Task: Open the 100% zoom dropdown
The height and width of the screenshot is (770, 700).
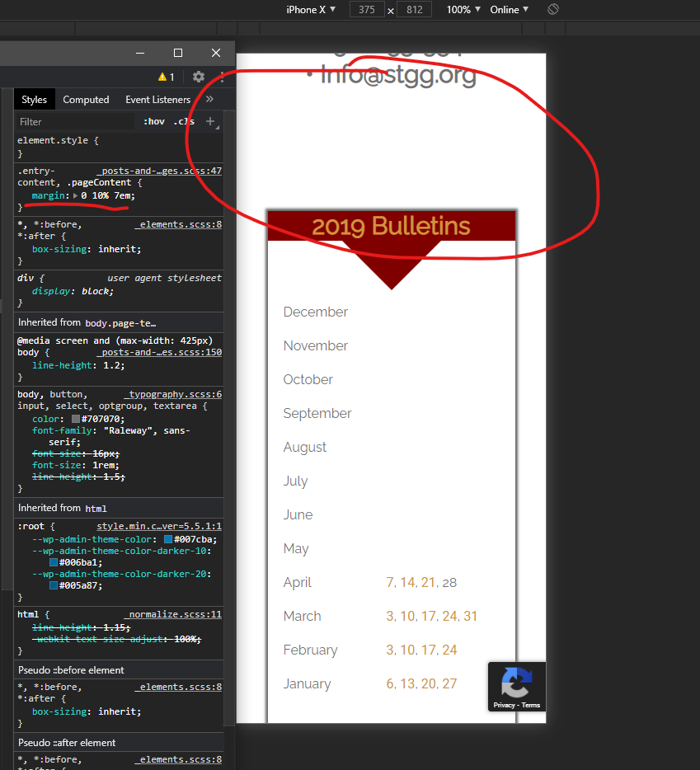Action: tap(463, 10)
